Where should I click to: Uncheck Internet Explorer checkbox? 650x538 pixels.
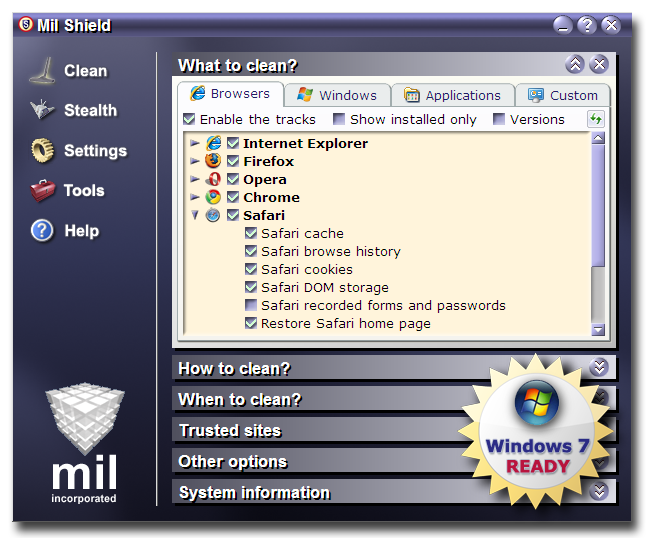tap(233, 143)
